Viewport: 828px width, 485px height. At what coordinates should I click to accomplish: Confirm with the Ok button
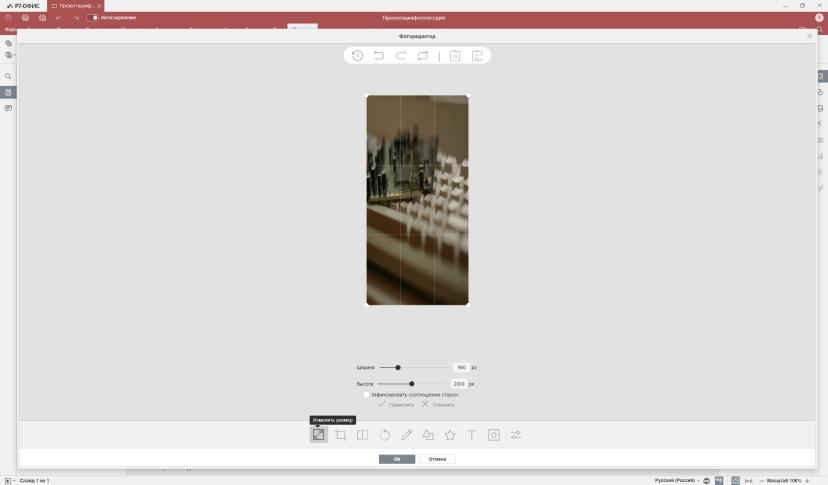[x=397, y=459]
